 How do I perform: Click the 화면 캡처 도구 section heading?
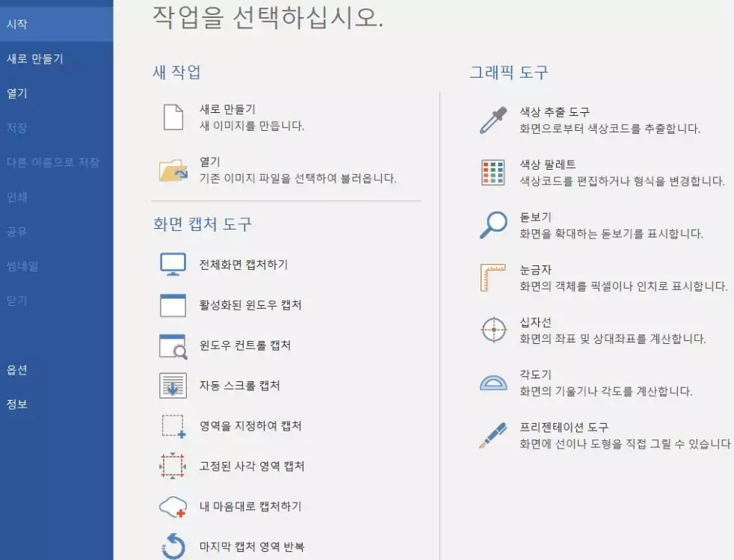pyautogui.click(x=203, y=224)
